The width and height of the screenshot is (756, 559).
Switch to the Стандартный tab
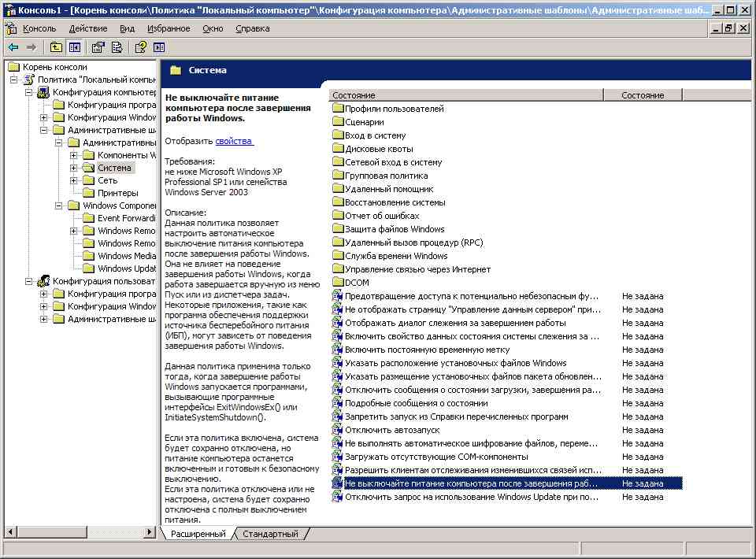pos(270,534)
